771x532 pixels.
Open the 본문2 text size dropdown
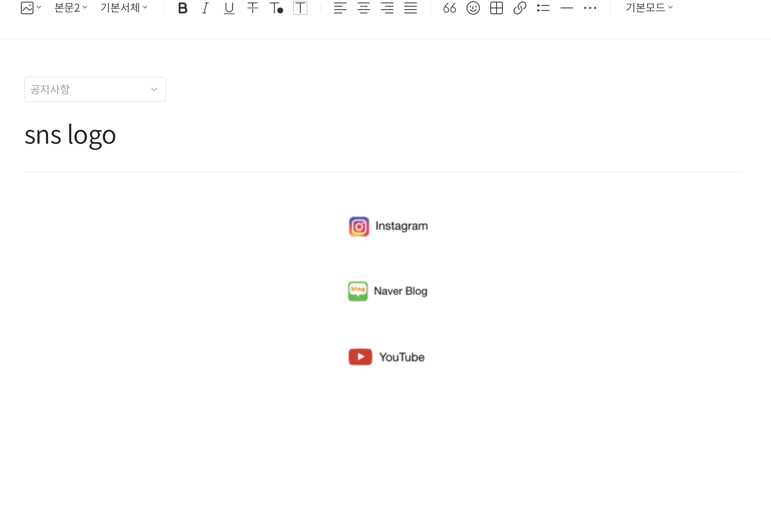pyautogui.click(x=71, y=8)
